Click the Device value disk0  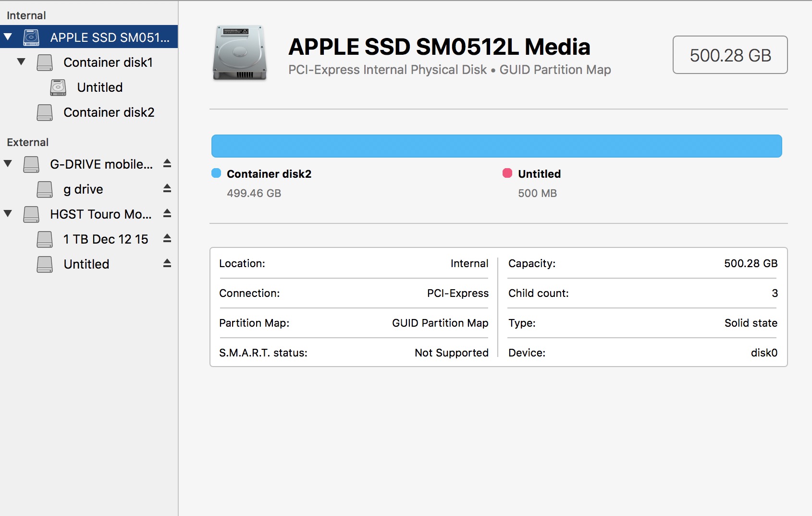point(764,353)
